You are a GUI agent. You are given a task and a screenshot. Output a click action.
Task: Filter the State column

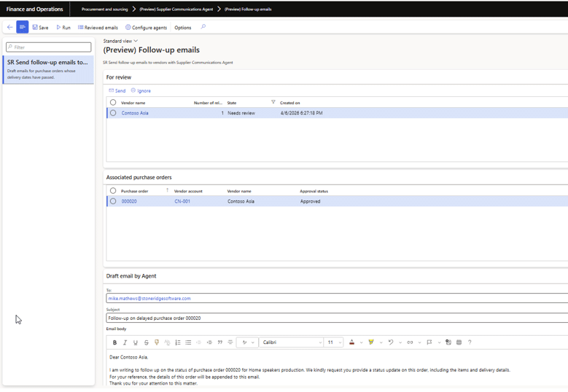(273, 103)
